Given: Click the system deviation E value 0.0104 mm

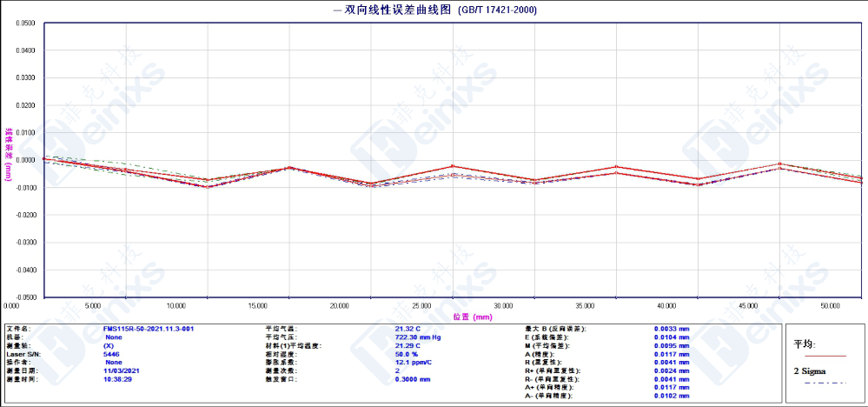Looking at the screenshot, I should pos(672,337).
